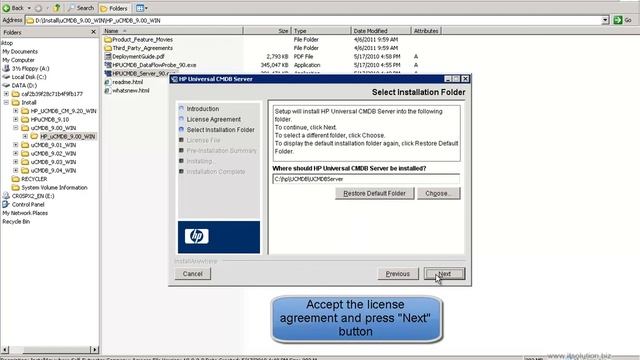640x360 pixels.
Task: Select the Product_Feature_Movies folder icon
Action: coord(108,40)
